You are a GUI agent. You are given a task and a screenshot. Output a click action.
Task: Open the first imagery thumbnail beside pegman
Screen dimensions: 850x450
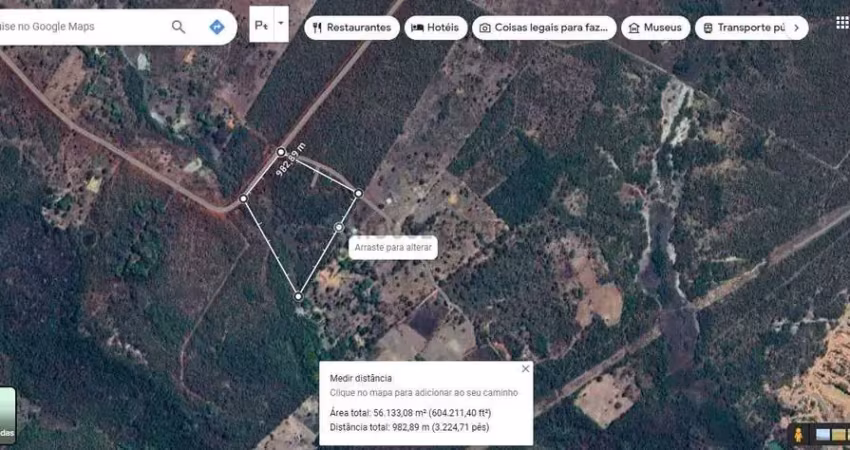click(x=823, y=435)
